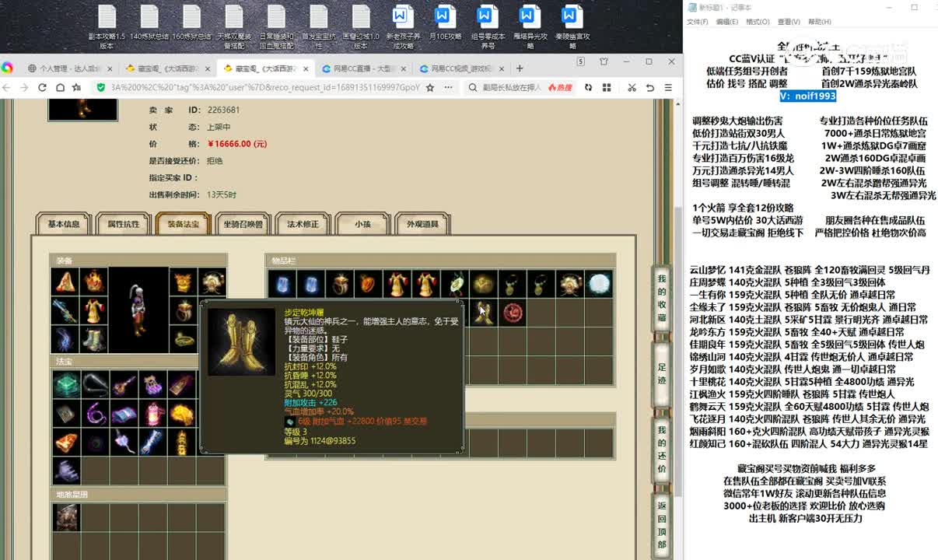Open the 属性抗性 tab
Image resolution: width=938 pixels, height=560 pixels.
pyautogui.click(x=123, y=224)
